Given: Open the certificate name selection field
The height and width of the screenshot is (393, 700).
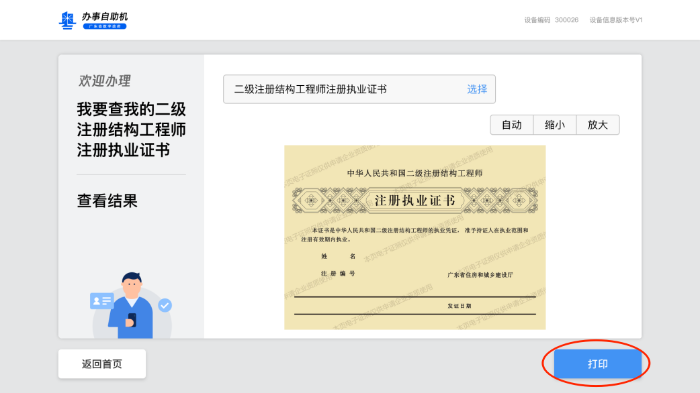Looking at the screenshot, I should tap(359, 89).
